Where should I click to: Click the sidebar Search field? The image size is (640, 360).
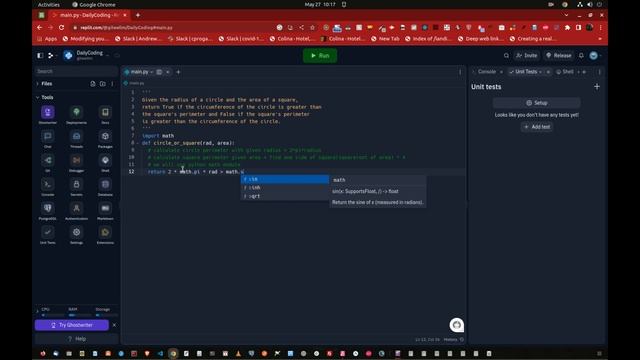pos(76,71)
